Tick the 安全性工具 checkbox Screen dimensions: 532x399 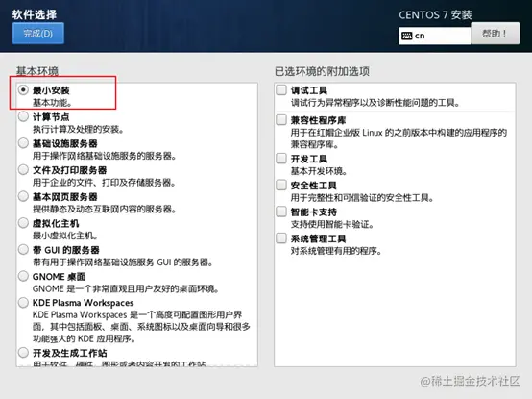[281, 185]
